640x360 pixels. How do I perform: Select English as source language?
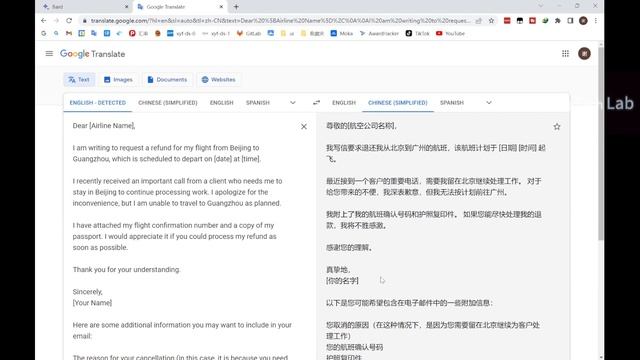pos(222,102)
